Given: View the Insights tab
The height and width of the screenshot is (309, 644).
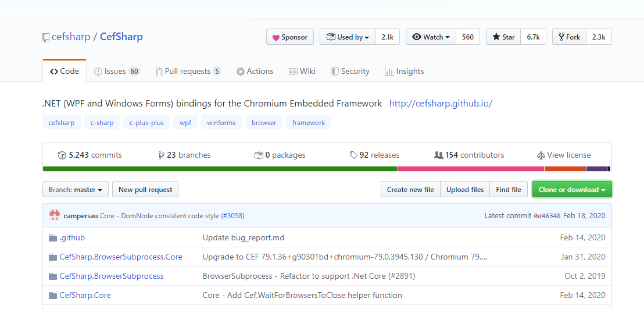Looking at the screenshot, I should point(404,71).
